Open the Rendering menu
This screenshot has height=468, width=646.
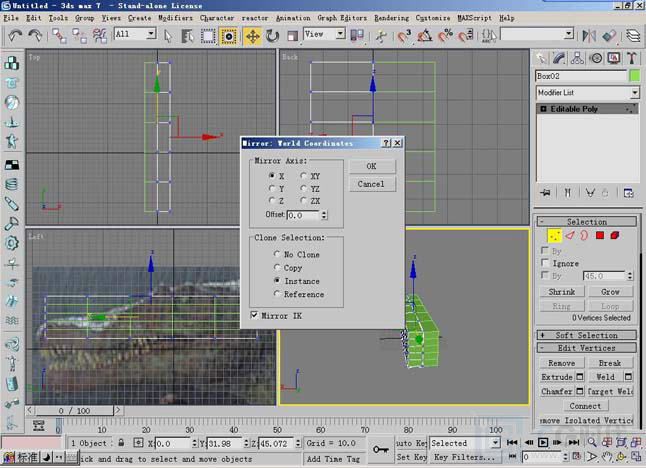click(x=391, y=18)
